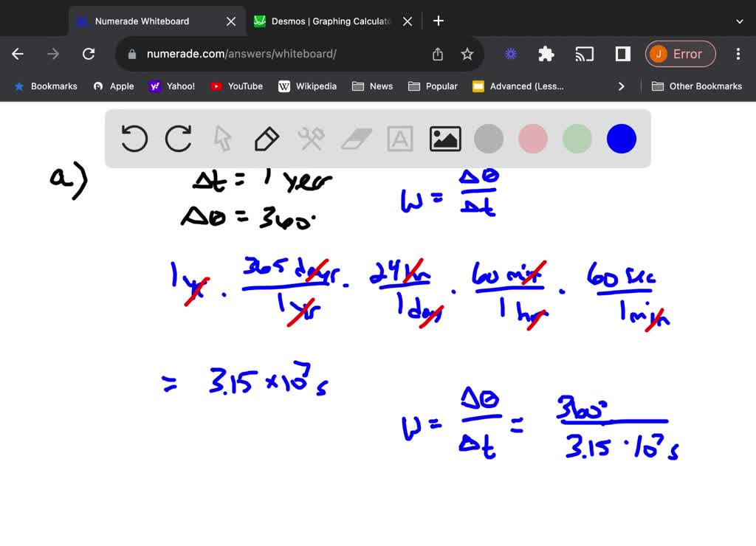Enable the browser extensions puzzle menu
Image resolution: width=756 pixels, height=546 pixels.
(x=546, y=53)
